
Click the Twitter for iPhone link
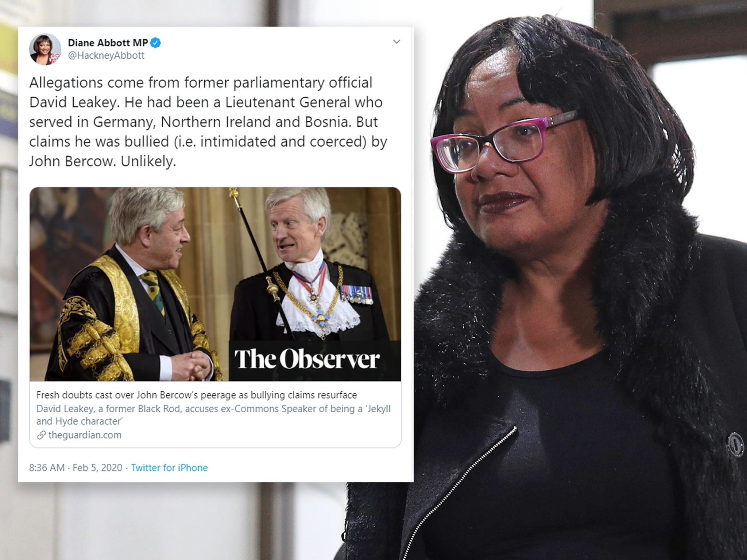coord(169,468)
